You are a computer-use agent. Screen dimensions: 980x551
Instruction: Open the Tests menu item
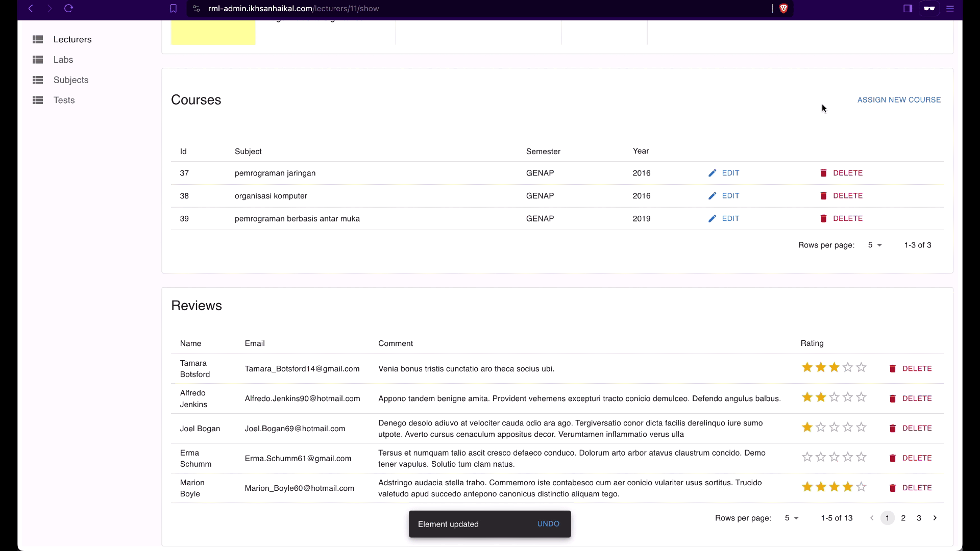click(x=64, y=100)
